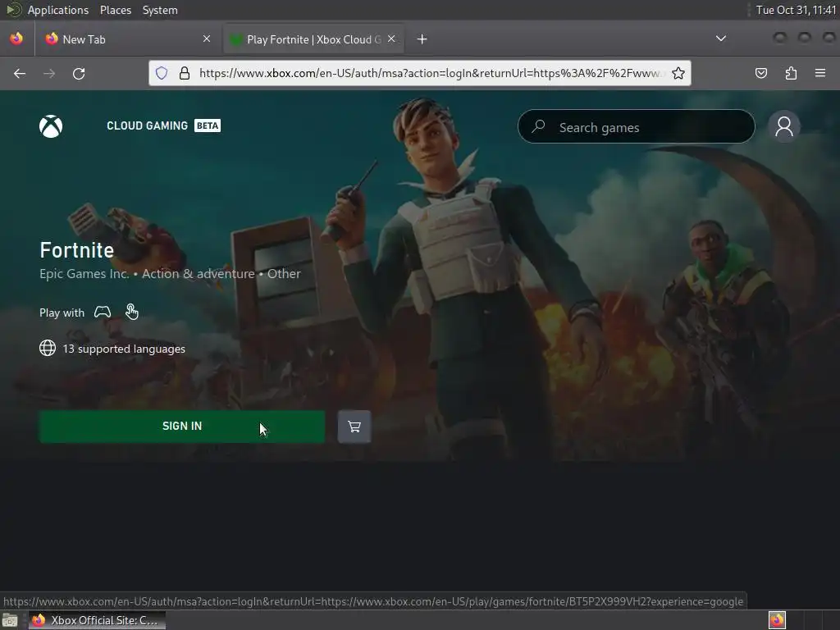This screenshot has height=630, width=840.
Task: Click the date and time clock
Action: click(796, 10)
